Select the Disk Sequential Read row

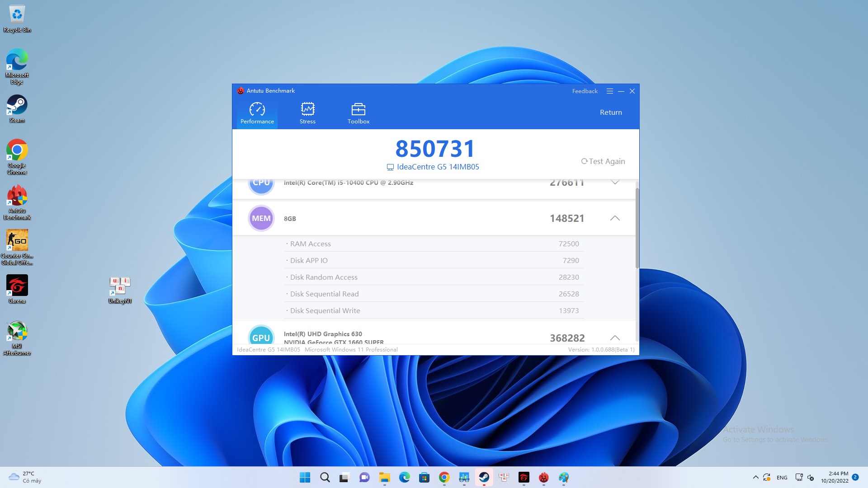(434, 294)
